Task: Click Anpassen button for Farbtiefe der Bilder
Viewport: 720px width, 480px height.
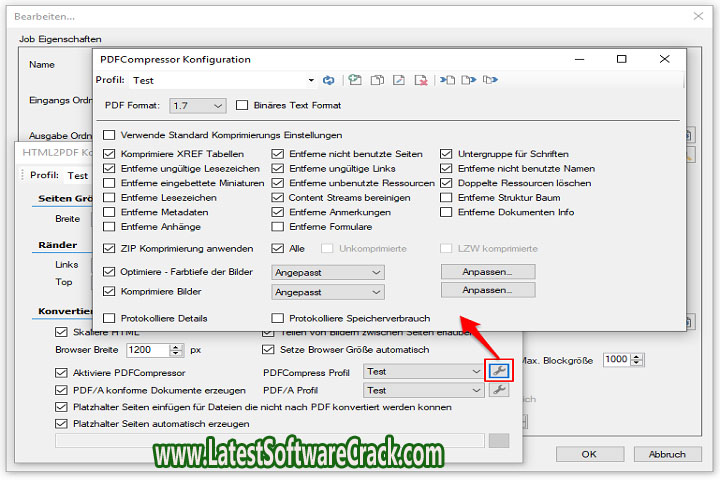Action: pos(488,272)
